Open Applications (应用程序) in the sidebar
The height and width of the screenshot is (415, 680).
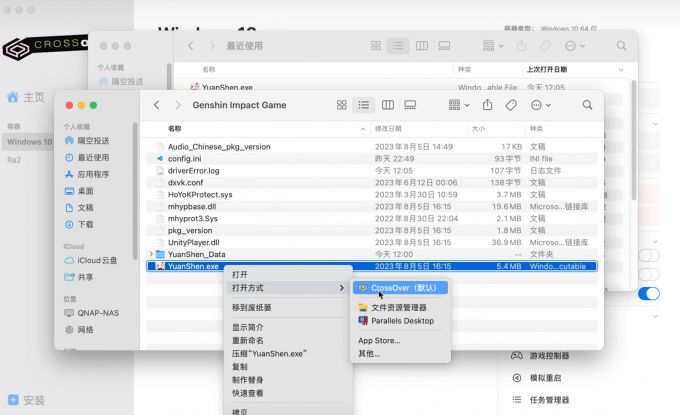coord(87,174)
